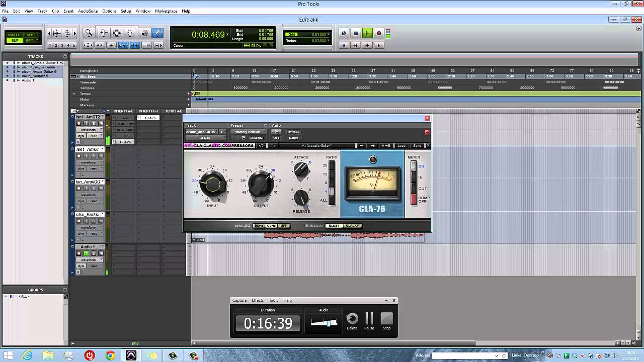Go to next preset with right arrow
Viewport: 644px width, 362px height.
click(x=373, y=146)
